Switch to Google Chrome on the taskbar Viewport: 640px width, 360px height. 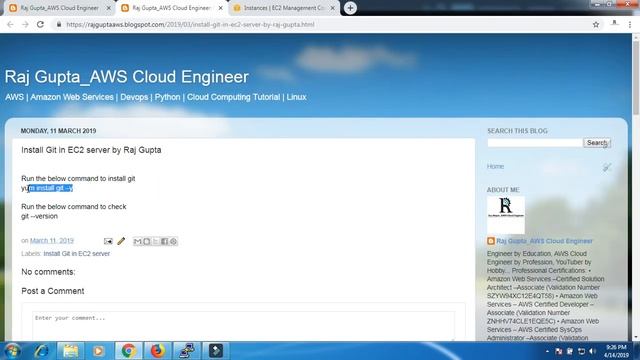[x=129, y=351]
